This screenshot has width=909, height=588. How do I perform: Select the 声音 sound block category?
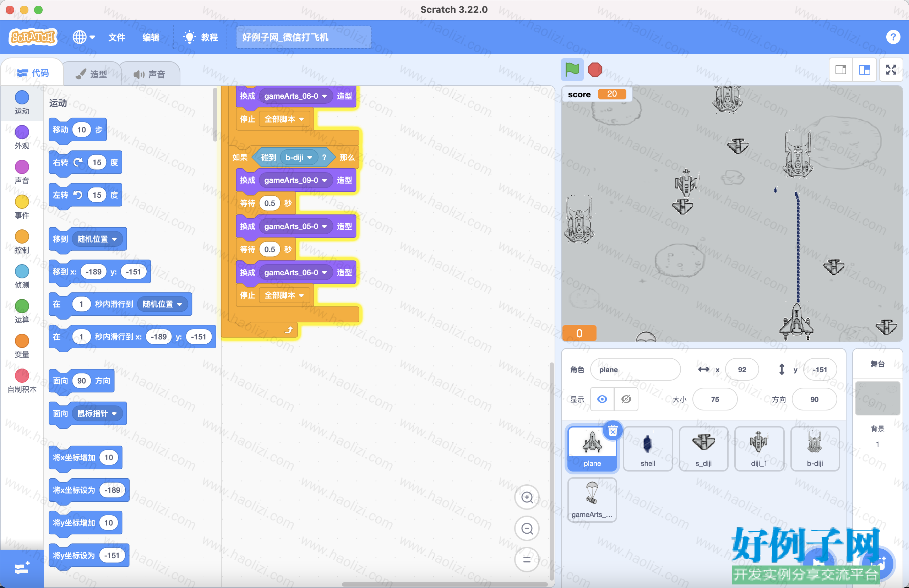pyautogui.click(x=22, y=172)
